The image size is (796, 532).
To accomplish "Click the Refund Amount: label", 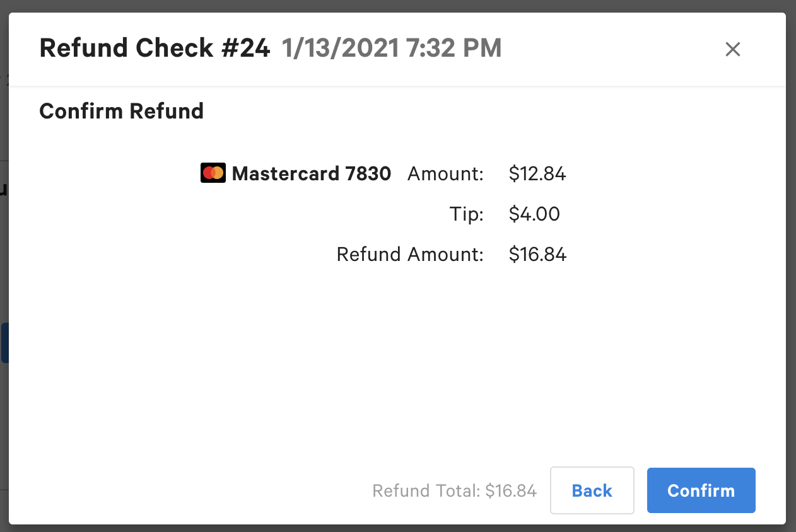I will point(409,254).
